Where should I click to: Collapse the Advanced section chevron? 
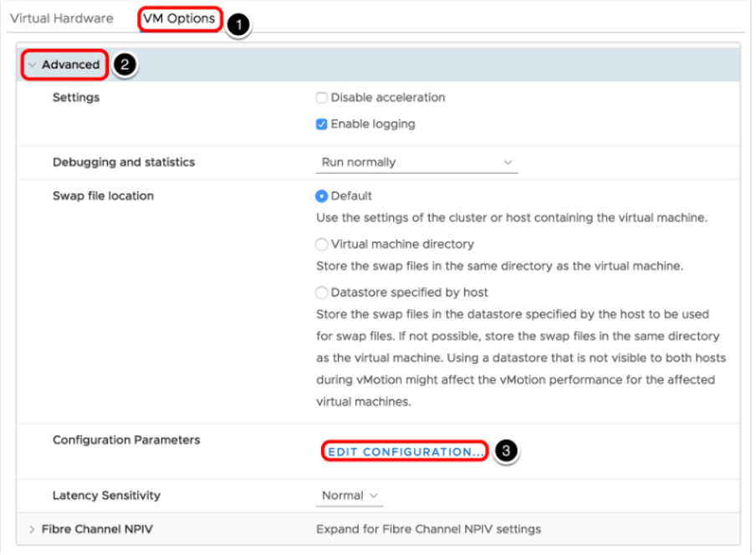(32, 65)
